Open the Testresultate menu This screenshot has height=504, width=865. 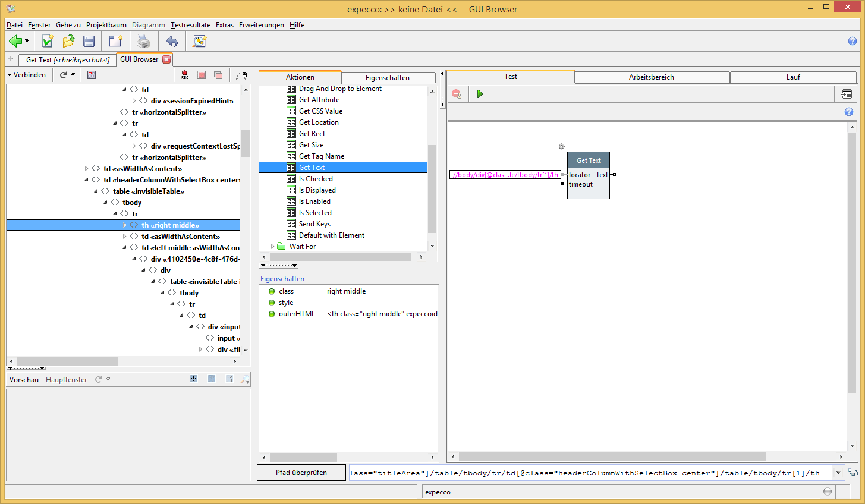pyautogui.click(x=190, y=25)
